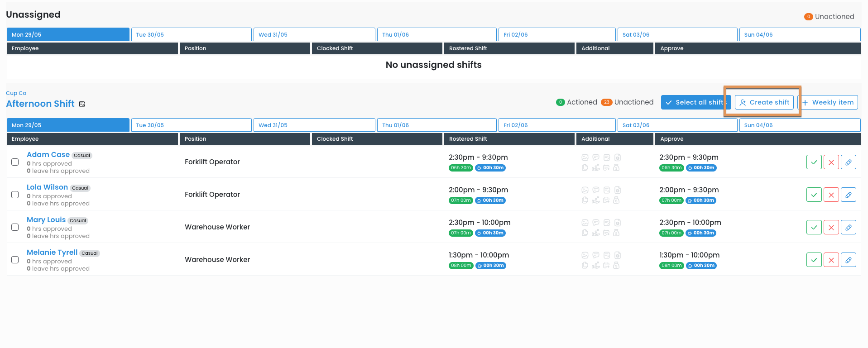Check the box next to Melanie Tyrell
868x348 pixels.
[15, 260]
